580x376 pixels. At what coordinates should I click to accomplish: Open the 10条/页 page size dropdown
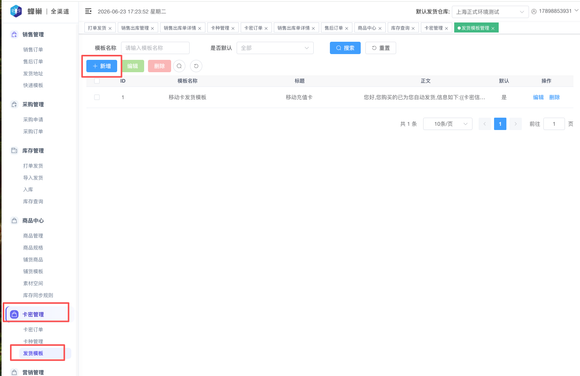(448, 124)
